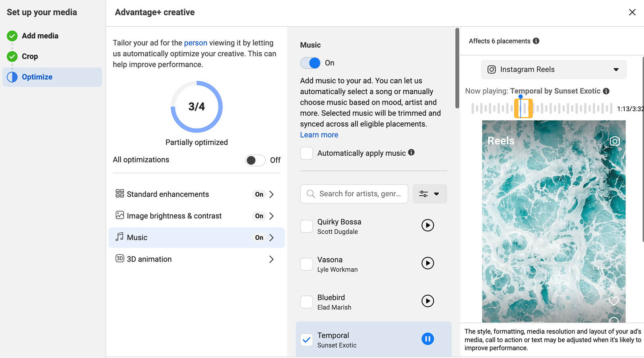
Task: Expand 3D animation chevron
Action: click(271, 259)
